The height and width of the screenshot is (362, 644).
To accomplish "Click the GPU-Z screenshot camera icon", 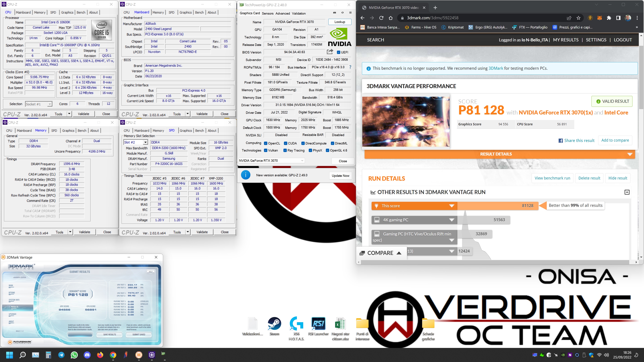I will pos(335,13).
